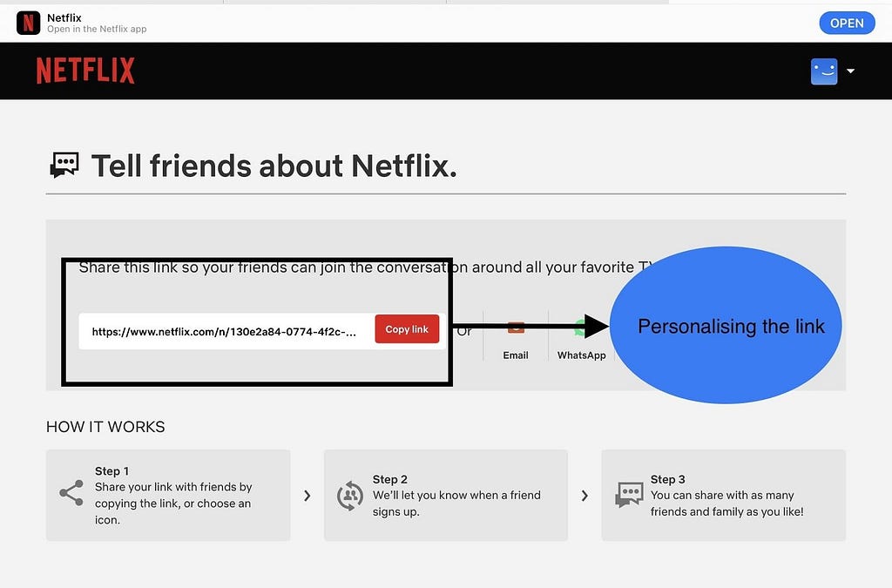This screenshot has width=892, height=588.
Task: Click the 'Step 2' title text
Action: [389, 479]
